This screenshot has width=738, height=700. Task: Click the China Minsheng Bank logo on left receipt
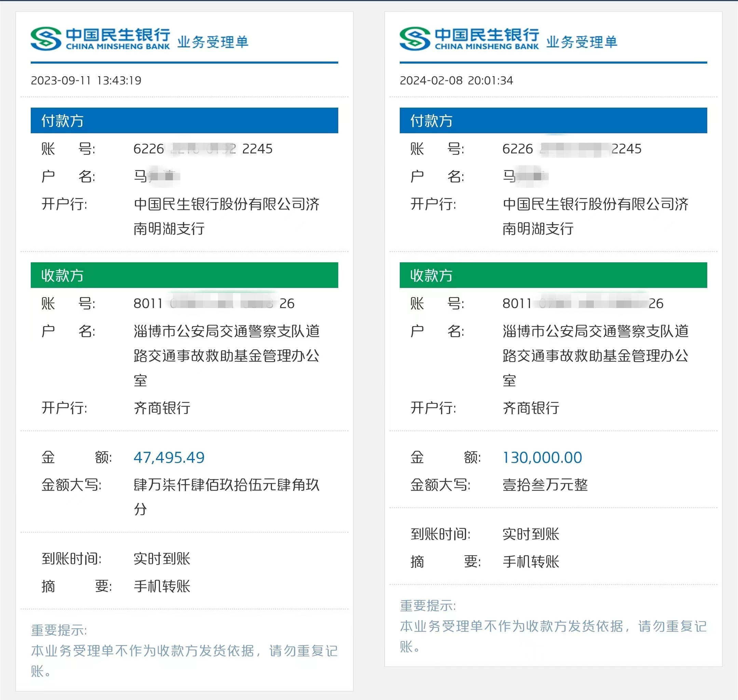(x=100, y=39)
